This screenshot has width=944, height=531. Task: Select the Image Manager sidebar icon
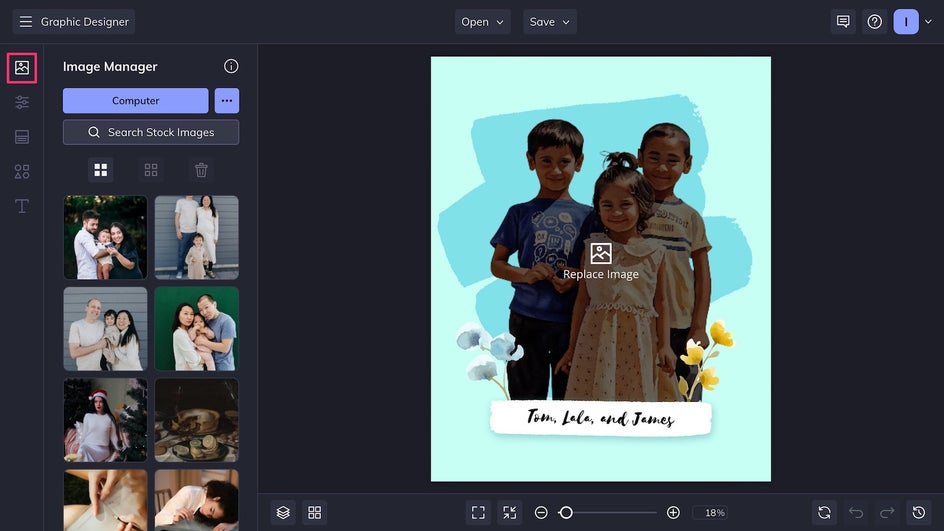22,67
